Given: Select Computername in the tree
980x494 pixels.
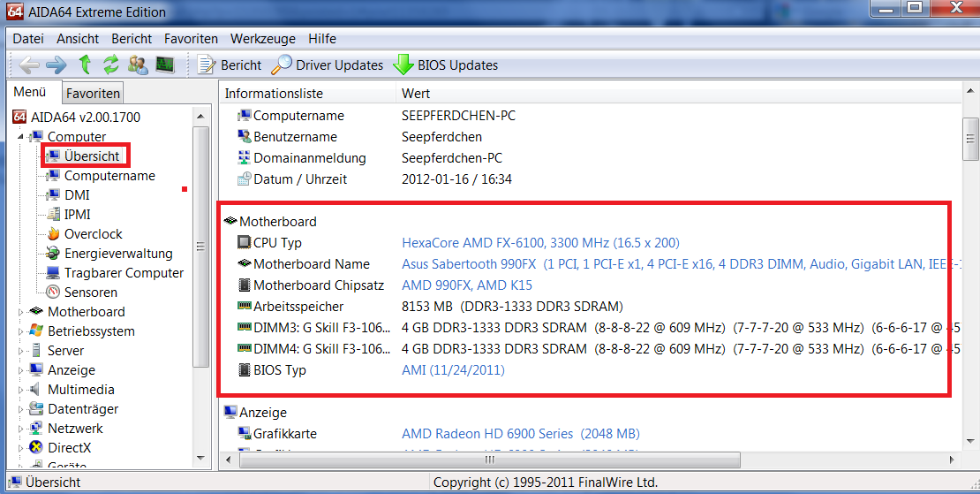Looking at the screenshot, I should pos(109,176).
